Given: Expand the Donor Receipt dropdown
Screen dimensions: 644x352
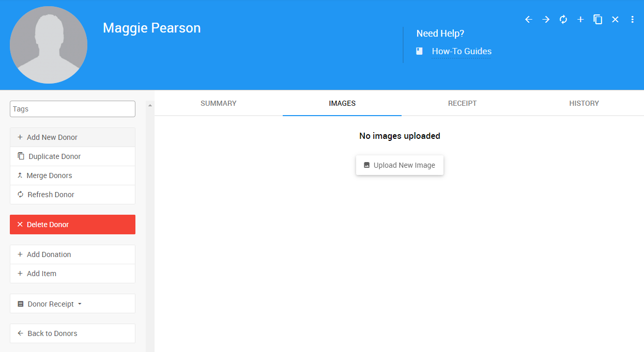Looking at the screenshot, I should click(72, 304).
